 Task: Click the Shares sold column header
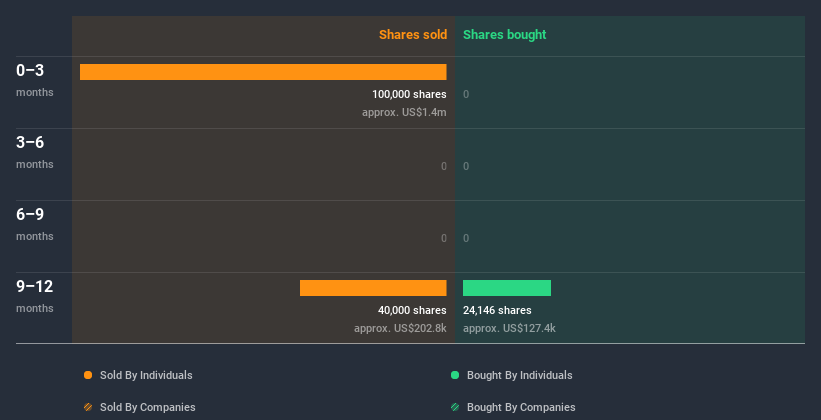click(x=413, y=35)
